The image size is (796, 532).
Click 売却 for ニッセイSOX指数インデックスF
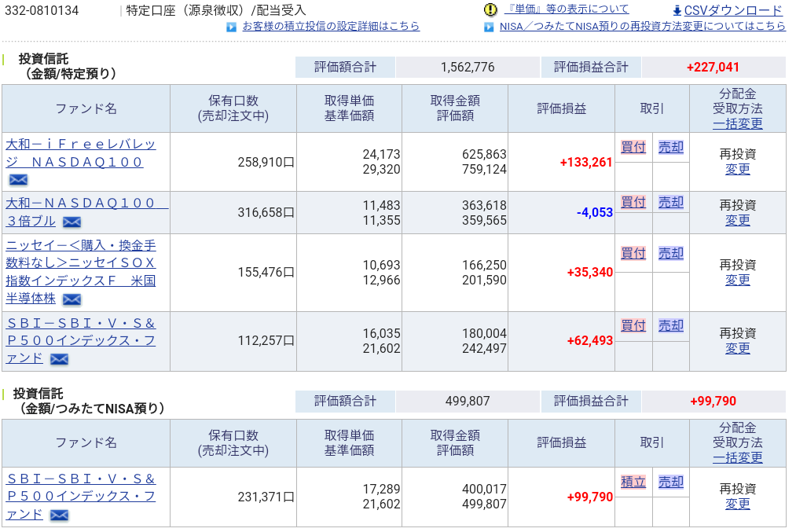[x=670, y=253]
